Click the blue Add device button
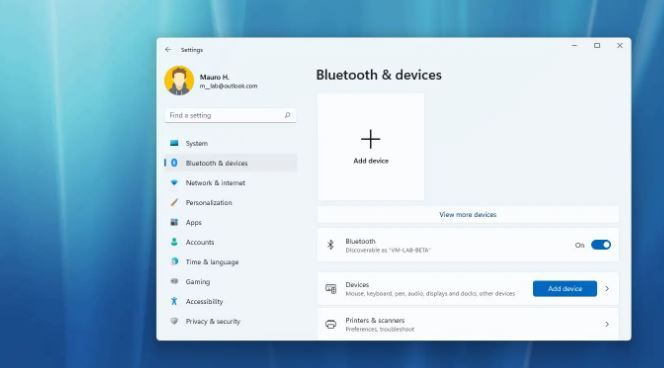The image size is (664, 368). point(565,289)
